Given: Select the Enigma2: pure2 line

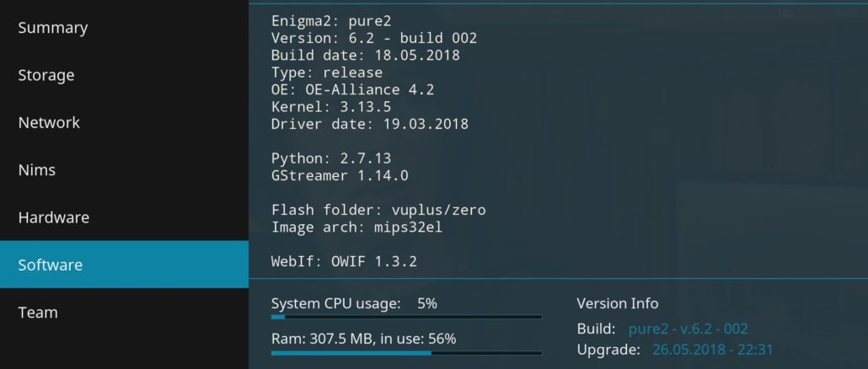Looking at the screenshot, I should [331, 21].
